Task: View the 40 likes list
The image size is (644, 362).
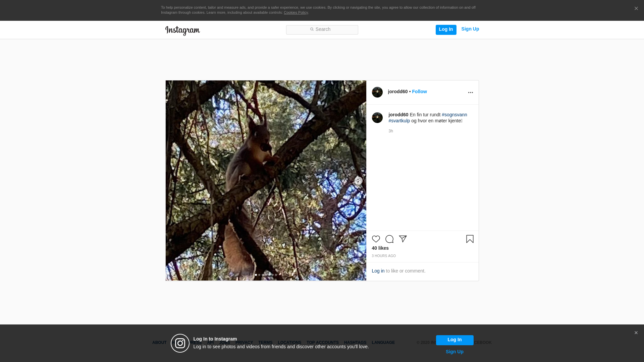Action: click(380, 248)
